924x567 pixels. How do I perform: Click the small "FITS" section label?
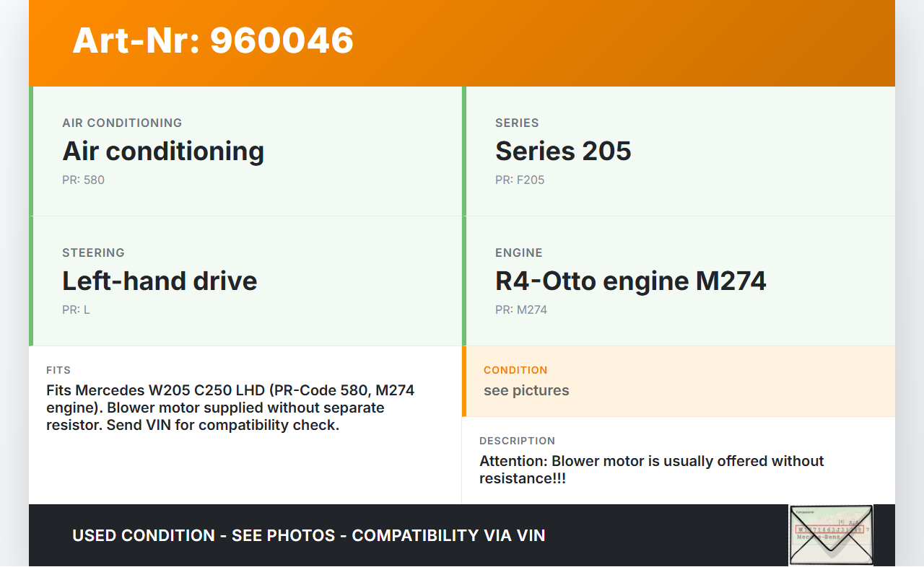click(58, 370)
